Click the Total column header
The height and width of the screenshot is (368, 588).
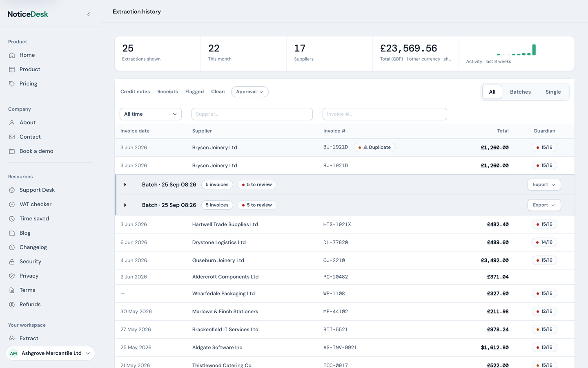pos(503,131)
